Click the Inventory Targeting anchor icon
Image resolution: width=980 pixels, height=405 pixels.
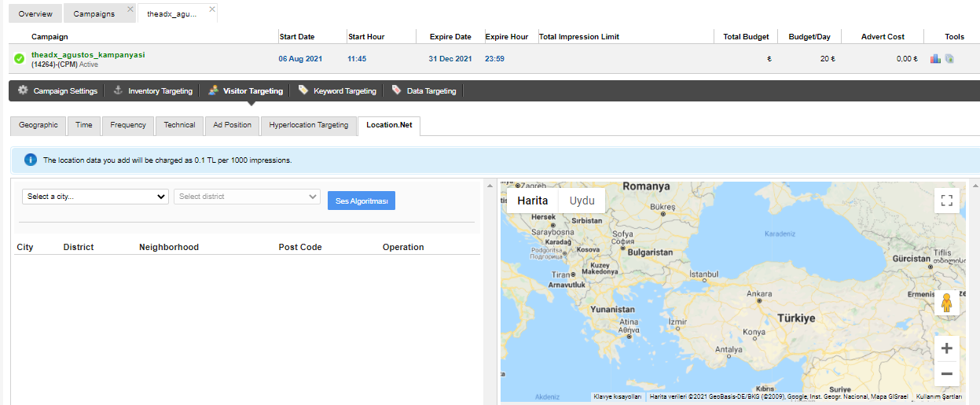(119, 90)
